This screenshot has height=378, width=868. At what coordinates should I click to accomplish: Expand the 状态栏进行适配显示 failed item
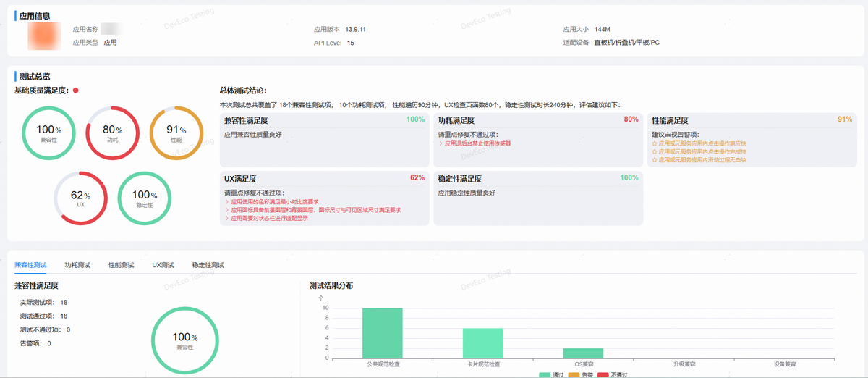click(268, 217)
